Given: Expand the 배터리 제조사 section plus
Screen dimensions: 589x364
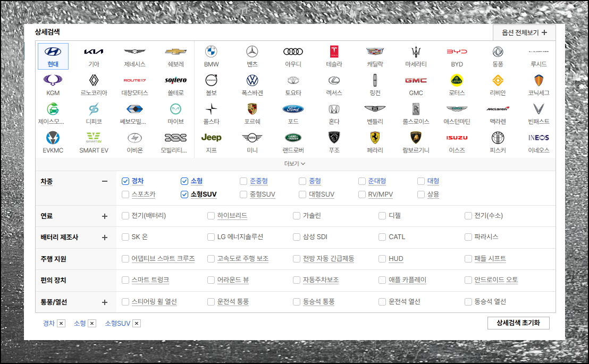Looking at the screenshot, I should [105, 238].
